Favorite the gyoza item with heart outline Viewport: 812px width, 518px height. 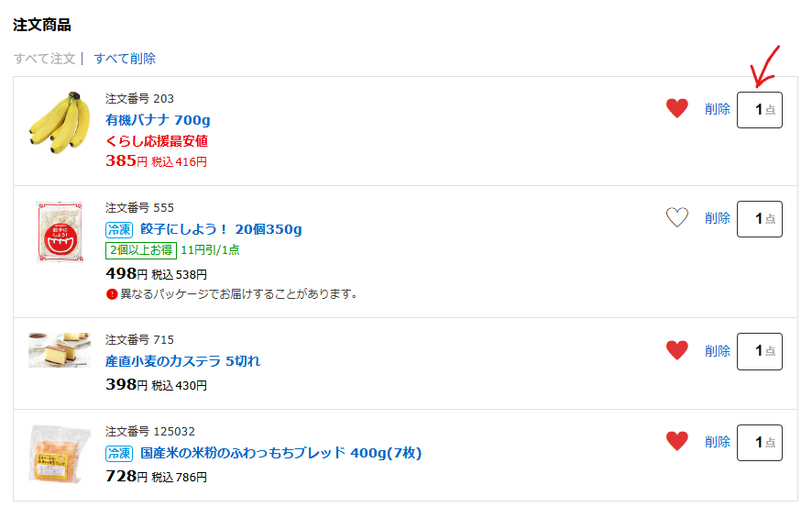(x=677, y=217)
